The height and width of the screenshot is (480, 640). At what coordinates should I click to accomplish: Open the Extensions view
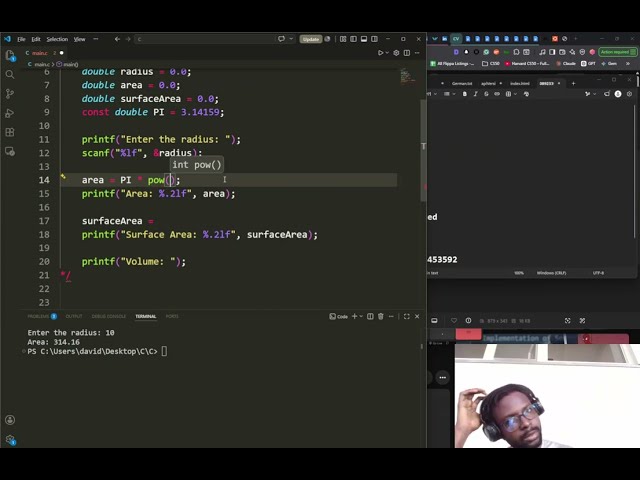pos(10,132)
